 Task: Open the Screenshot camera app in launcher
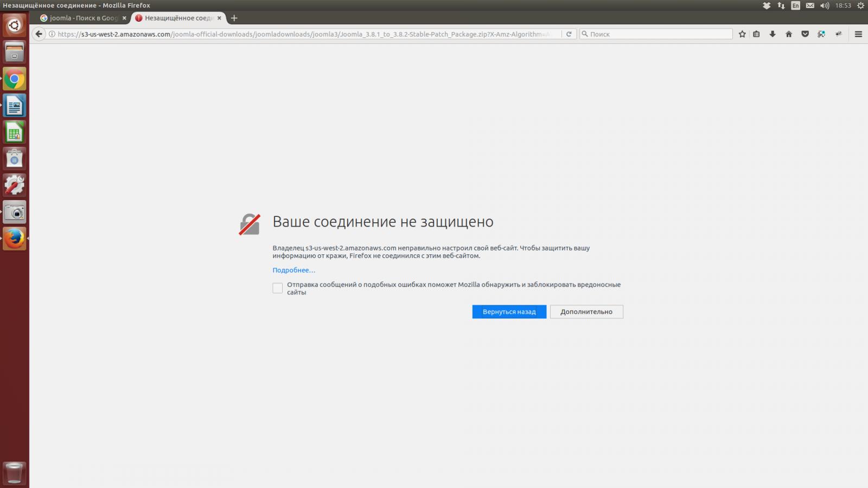point(15,211)
